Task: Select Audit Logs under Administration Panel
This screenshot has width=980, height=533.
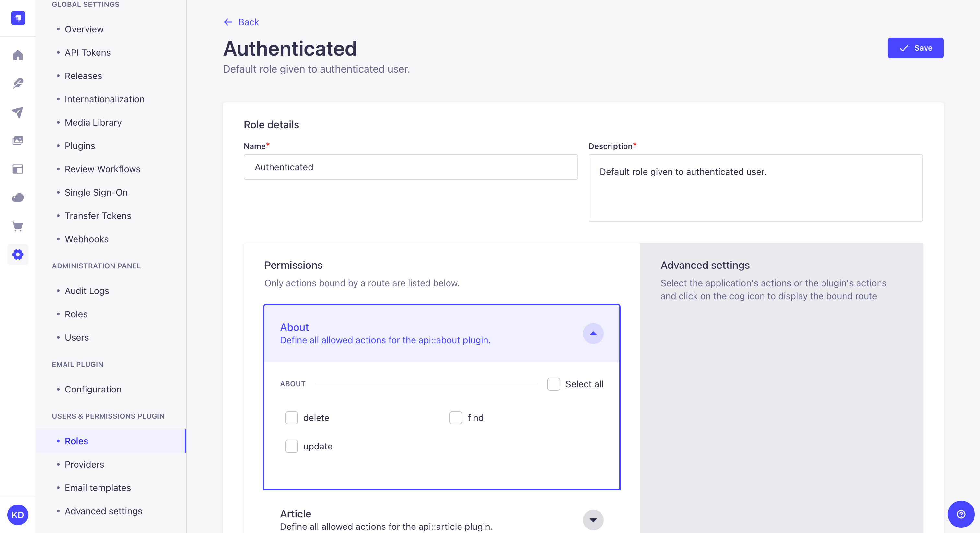Action: point(86,291)
